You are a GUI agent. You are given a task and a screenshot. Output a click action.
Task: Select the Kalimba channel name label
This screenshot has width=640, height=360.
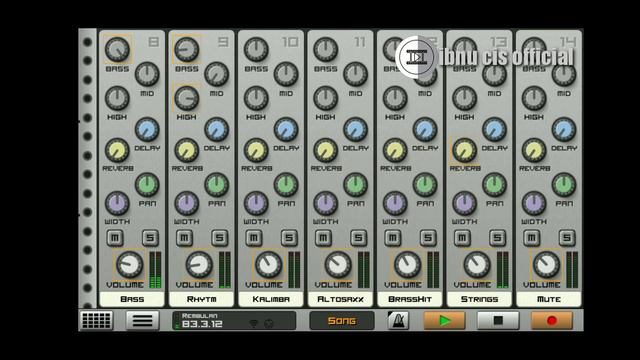[x=271, y=299]
